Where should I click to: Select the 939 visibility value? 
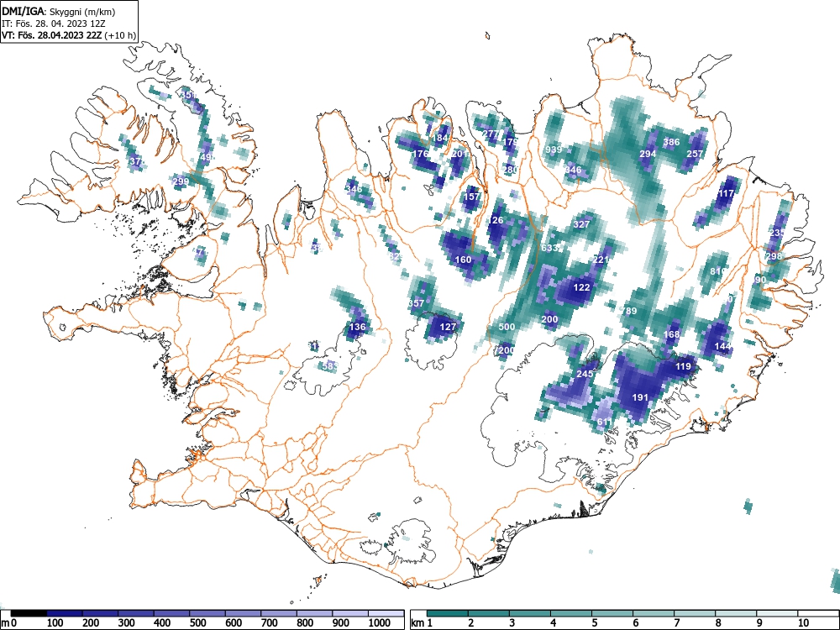554,150
